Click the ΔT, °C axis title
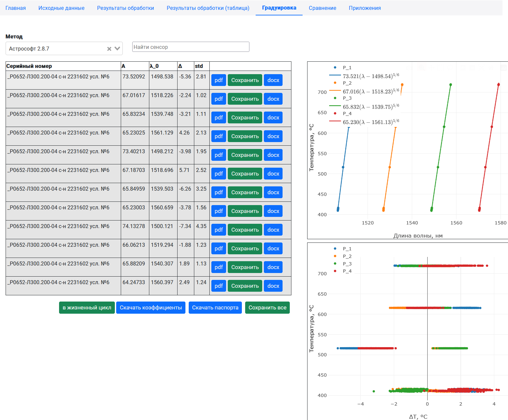 tap(418, 417)
